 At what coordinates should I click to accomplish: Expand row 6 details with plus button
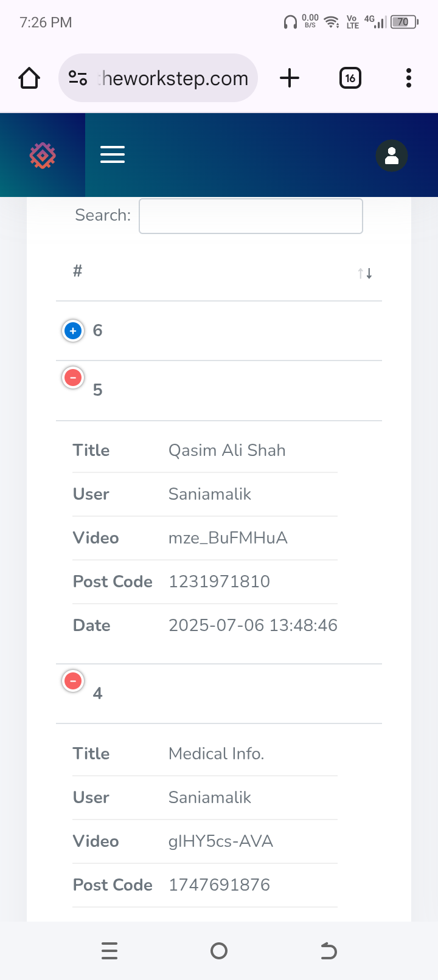[73, 331]
